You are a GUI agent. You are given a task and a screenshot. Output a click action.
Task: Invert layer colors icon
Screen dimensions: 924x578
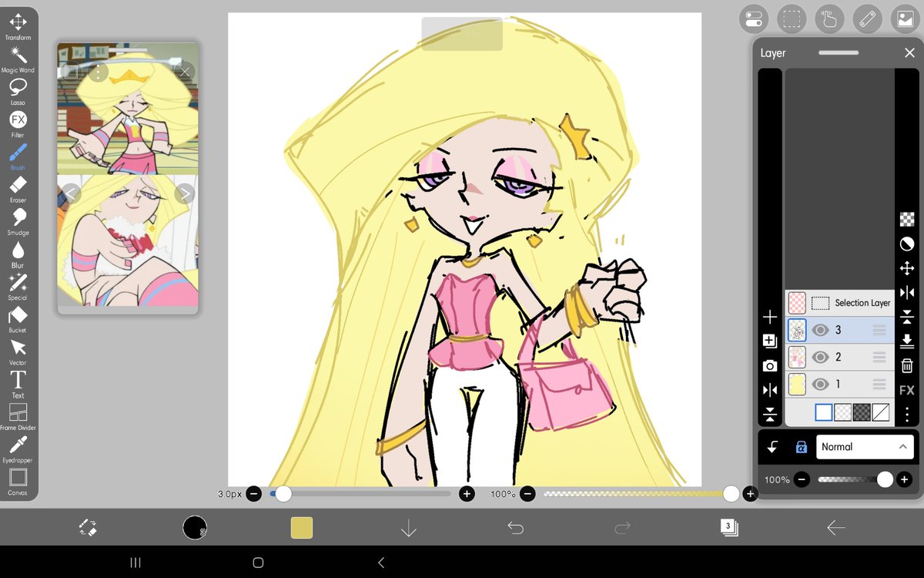click(906, 244)
